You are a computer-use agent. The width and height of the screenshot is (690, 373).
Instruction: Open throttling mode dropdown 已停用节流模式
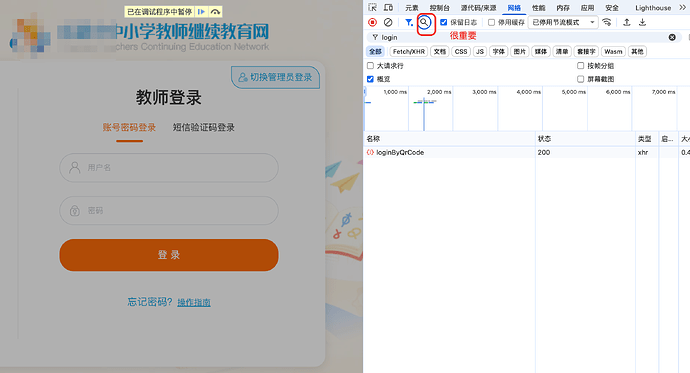[x=563, y=22]
